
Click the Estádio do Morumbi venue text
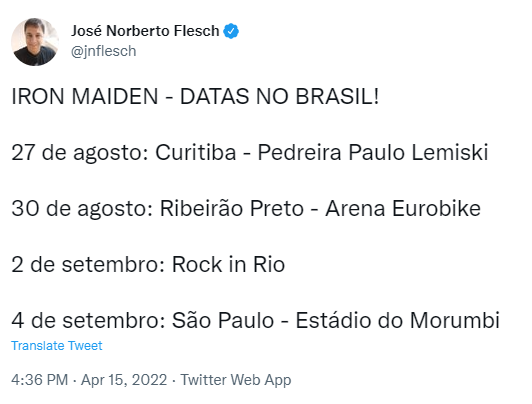point(398,320)
